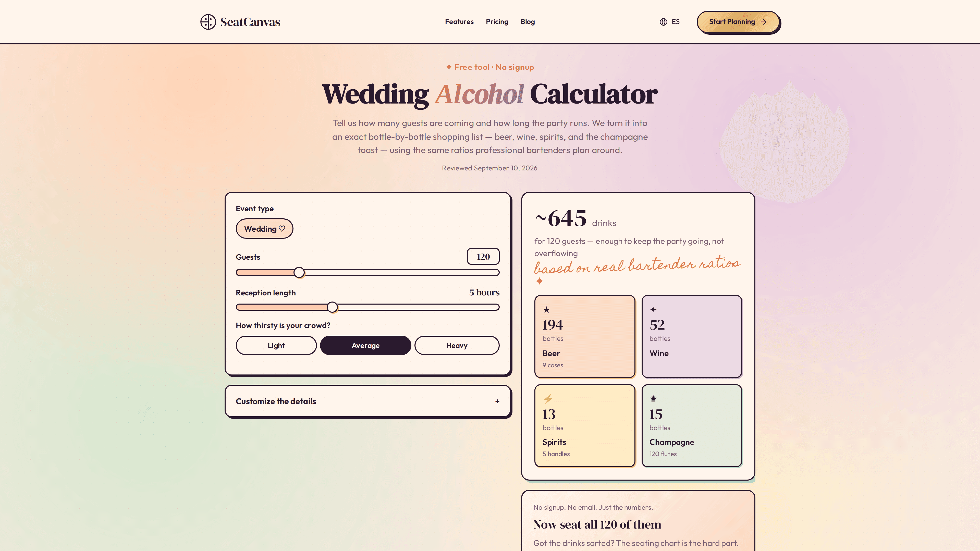Select the Light thirst level

[x=276, y=345]
